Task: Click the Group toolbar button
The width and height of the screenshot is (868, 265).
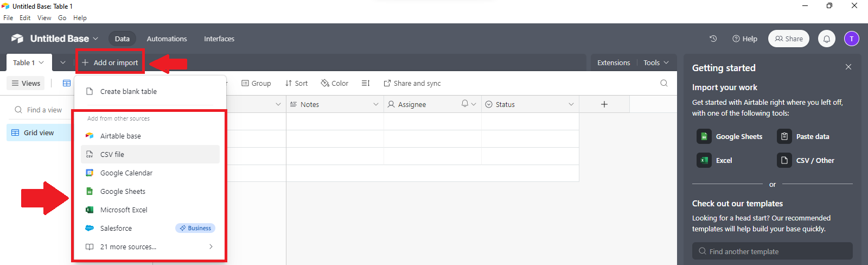Action: pyautogui.click(x=256, y=83)
